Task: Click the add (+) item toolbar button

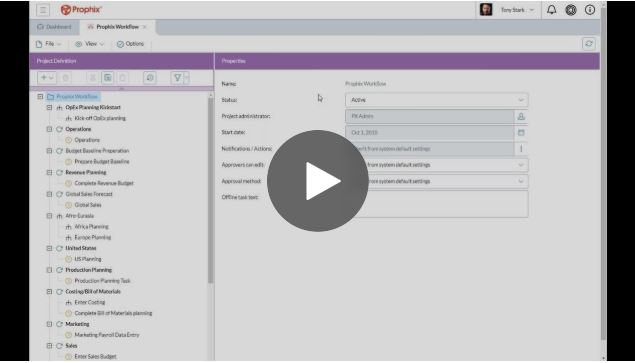Action: point(47,78)
